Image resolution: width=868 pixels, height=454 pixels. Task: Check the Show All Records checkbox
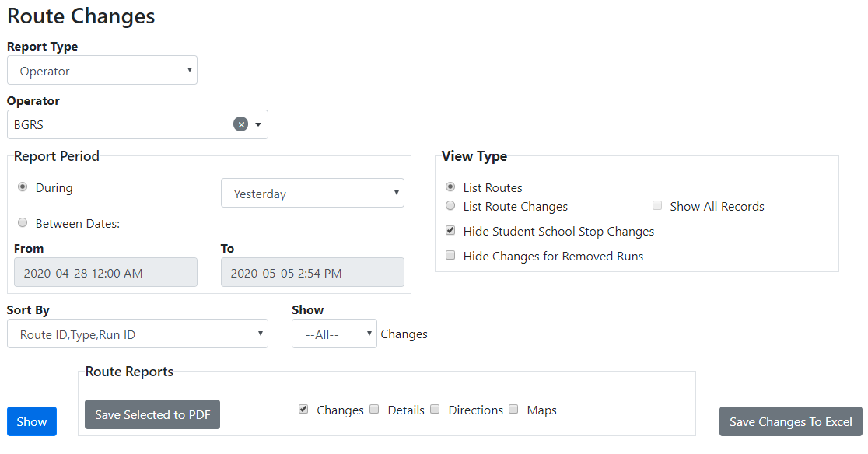pyautogui.click(x=657, y=206)
